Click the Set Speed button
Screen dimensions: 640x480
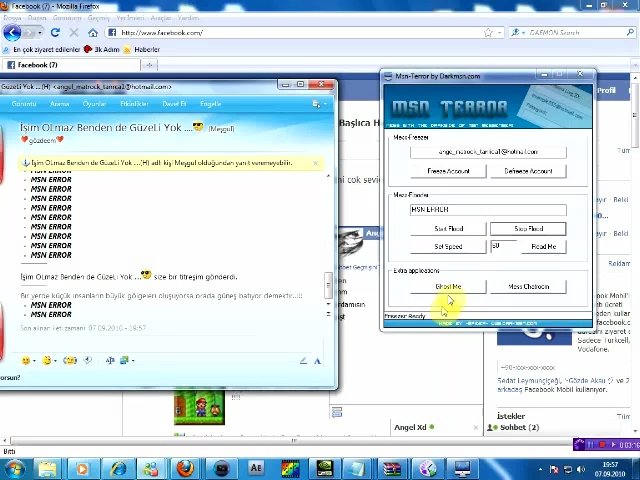[x=448, y=247]
